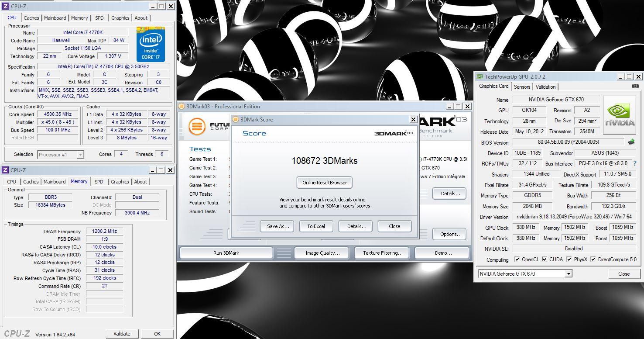Click NB Frequency 3900.4 MHz value
The width and height of the screenshot is (644, 339).
137,213
